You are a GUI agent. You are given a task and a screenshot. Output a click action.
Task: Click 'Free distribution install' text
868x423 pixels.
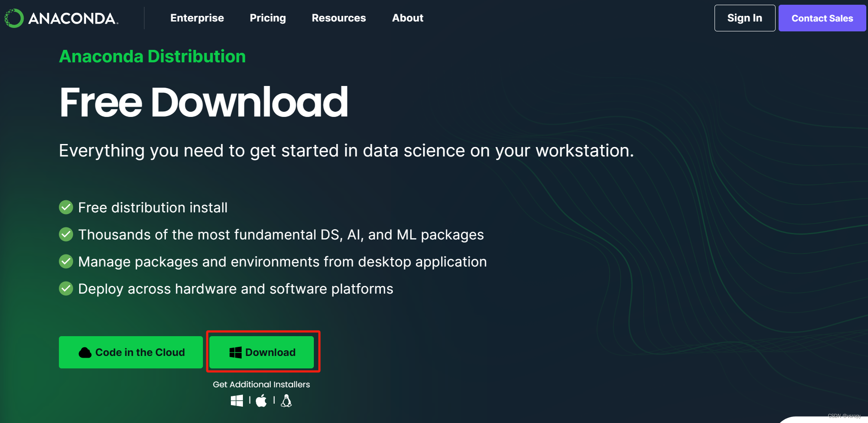153,208
